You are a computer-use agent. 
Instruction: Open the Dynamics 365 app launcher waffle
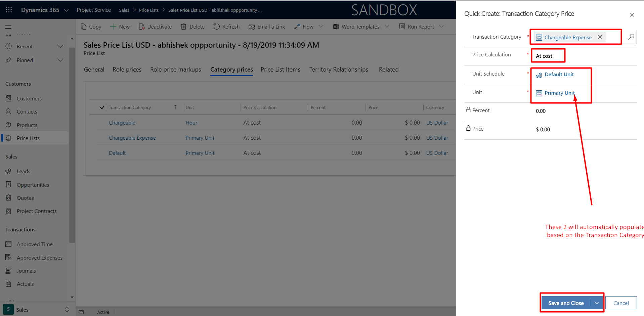9,10
